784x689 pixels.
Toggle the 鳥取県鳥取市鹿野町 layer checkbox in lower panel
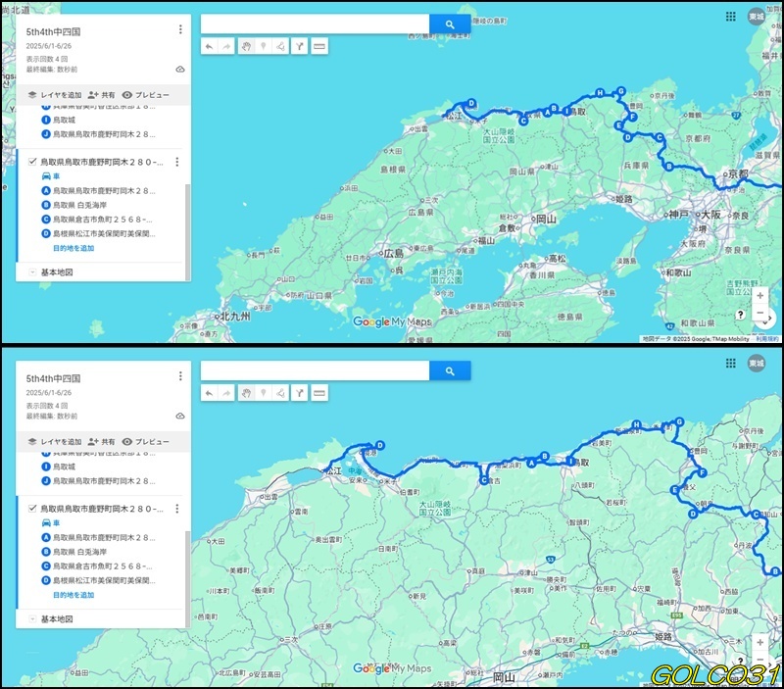point(33,509)
